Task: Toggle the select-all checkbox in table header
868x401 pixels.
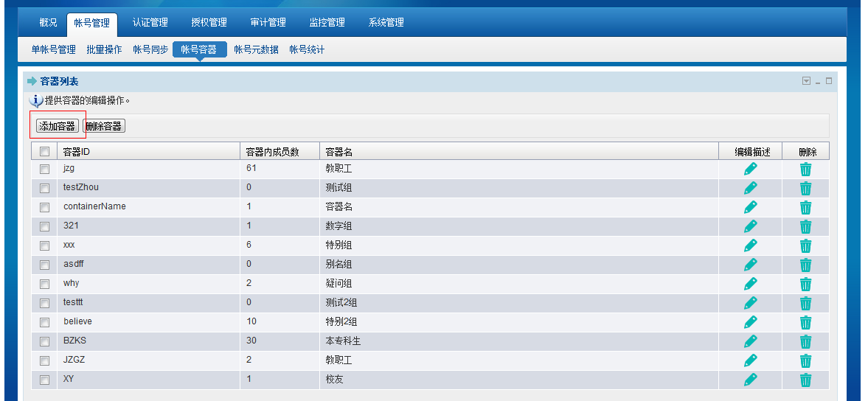Action: 44,152
